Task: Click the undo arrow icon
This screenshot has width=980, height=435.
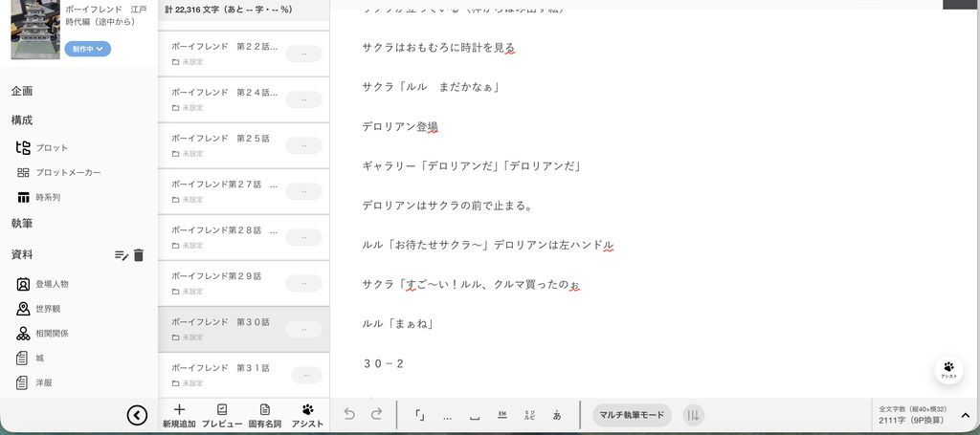Action: coord(349,415)
